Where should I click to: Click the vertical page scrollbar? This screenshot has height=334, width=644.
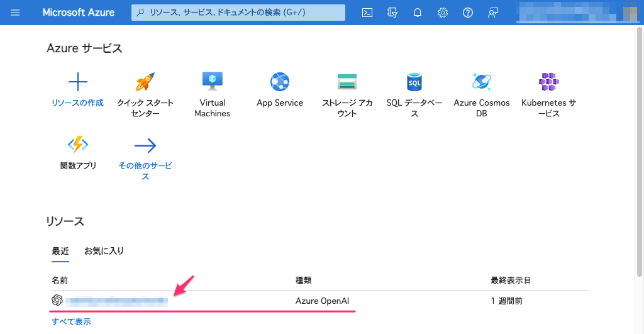[x=639, y=152]
